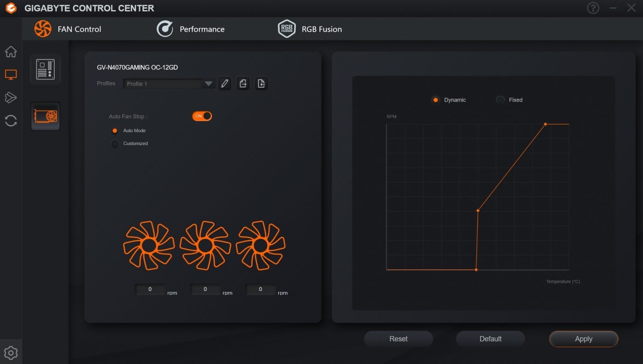
Task: Select the monitor sidebar icon
Action: pyautogui.click(x=11, y=74)
